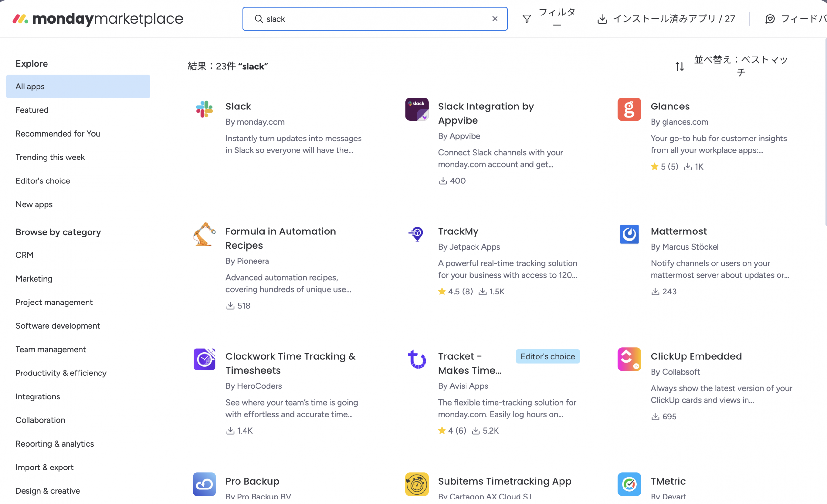Browse the Marketing category
Image resolution: width=827 pixels, height=504 pixels.
pyautogui.click(x=34, y=279)
